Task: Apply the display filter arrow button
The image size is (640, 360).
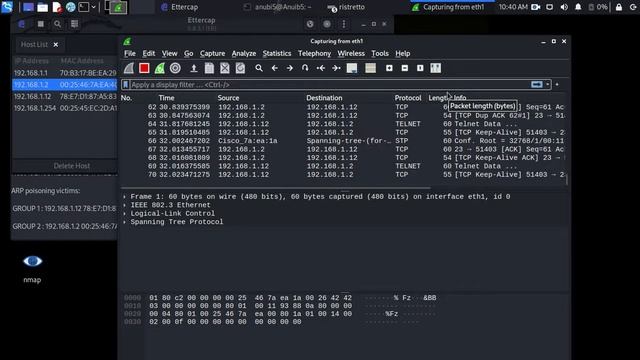Action: [537, 84]
